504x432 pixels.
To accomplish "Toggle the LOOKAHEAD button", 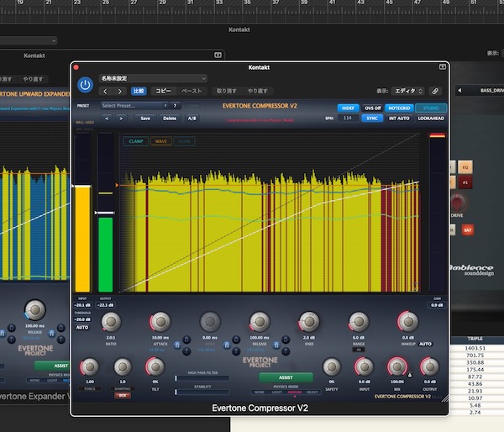I will (x=431, y=118).
